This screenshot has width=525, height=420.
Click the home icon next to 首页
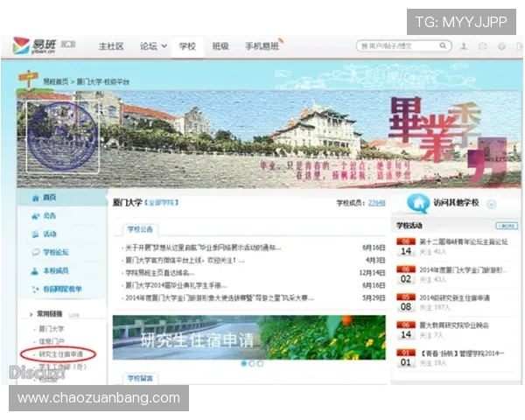[x=36, y=199]
